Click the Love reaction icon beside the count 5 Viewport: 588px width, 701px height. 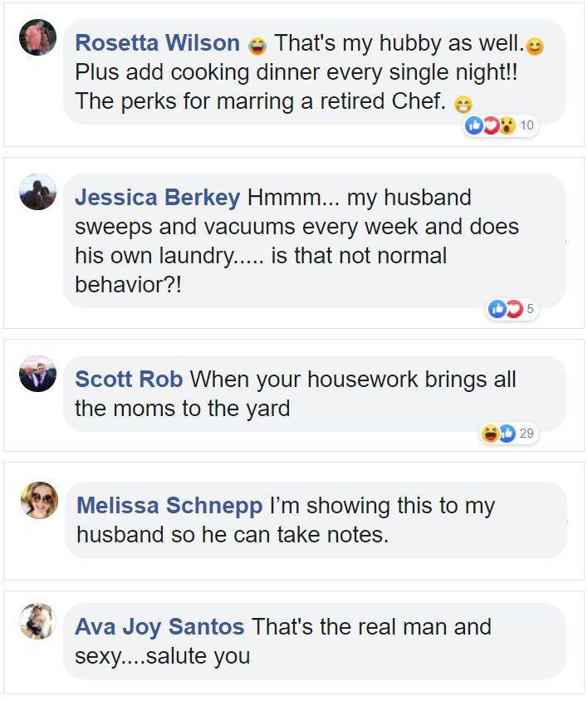(x=515, y=307)
